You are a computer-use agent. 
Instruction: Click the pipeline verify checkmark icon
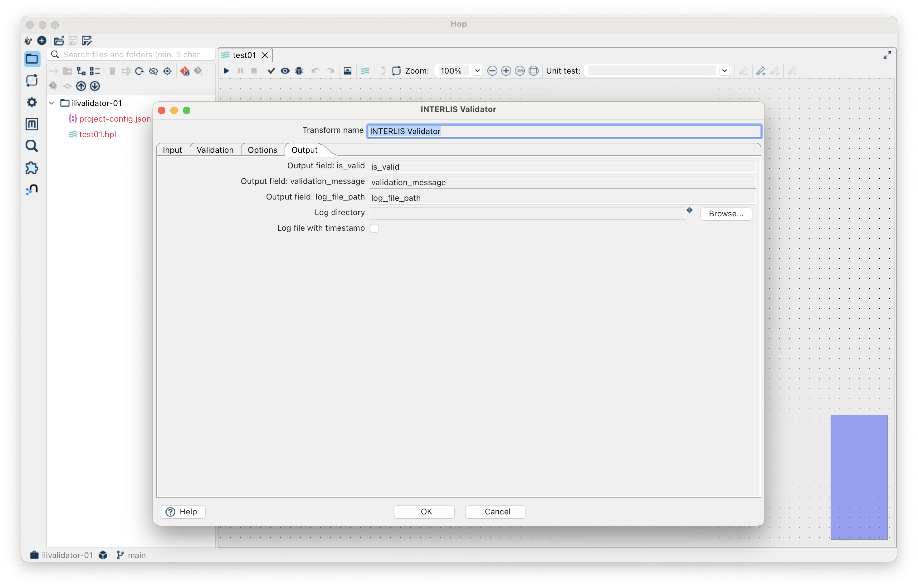click(x=271, y=71)
